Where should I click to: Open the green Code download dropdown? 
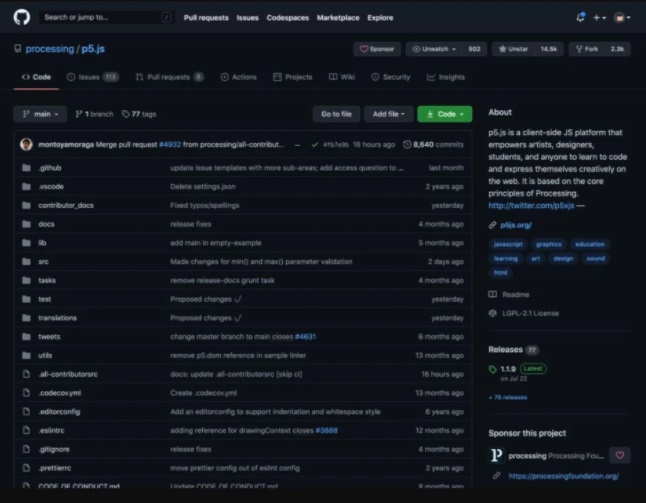(445, 114)
